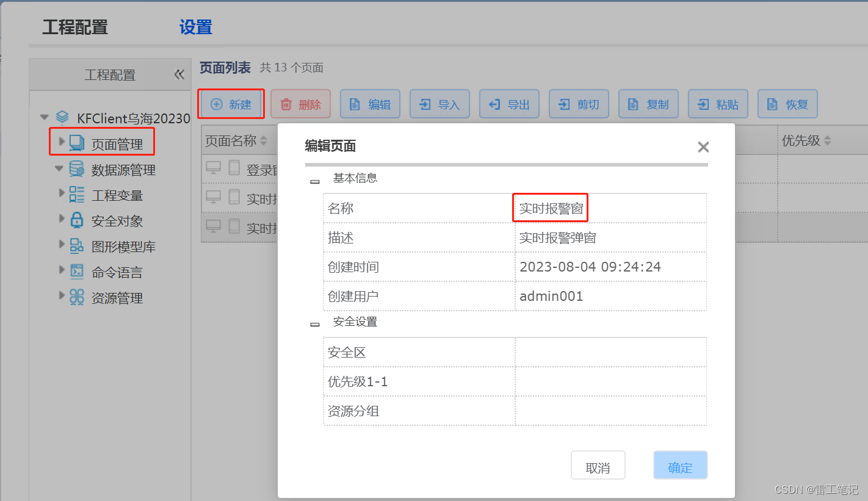Confirm with the 确定 button

680,466
